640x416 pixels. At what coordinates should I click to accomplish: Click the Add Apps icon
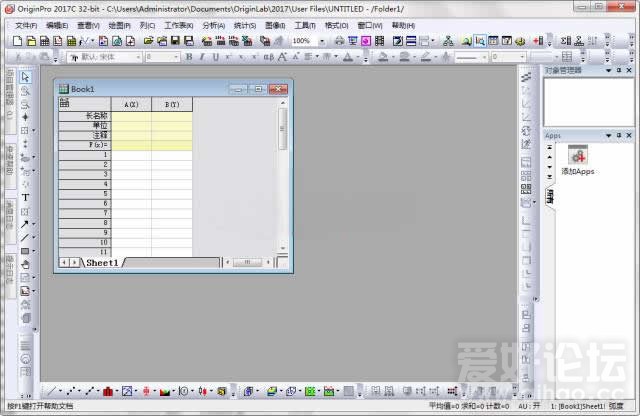(577, 155)
